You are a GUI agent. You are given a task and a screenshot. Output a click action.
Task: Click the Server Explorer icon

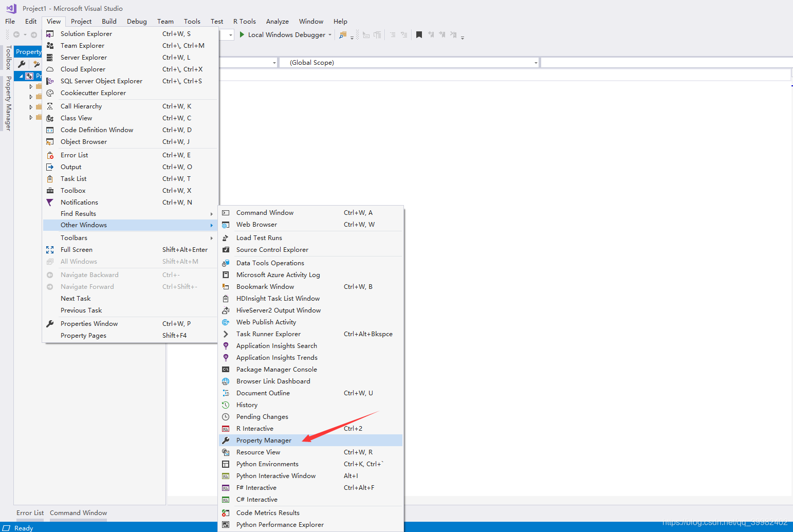coord(50,58)
